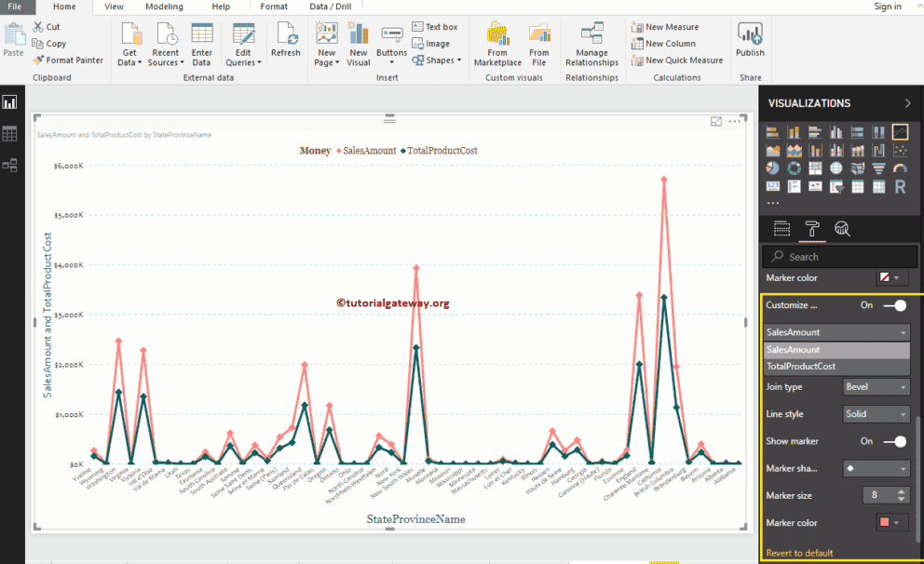Open the Format paint roller pane
The height and width of the screenshot is (564, 924).
click(x=811, y=229)
